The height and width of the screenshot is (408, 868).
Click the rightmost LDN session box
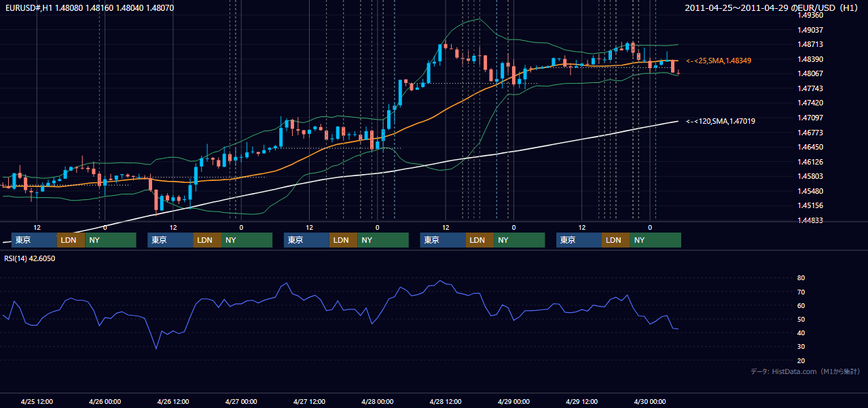point(615,240)
